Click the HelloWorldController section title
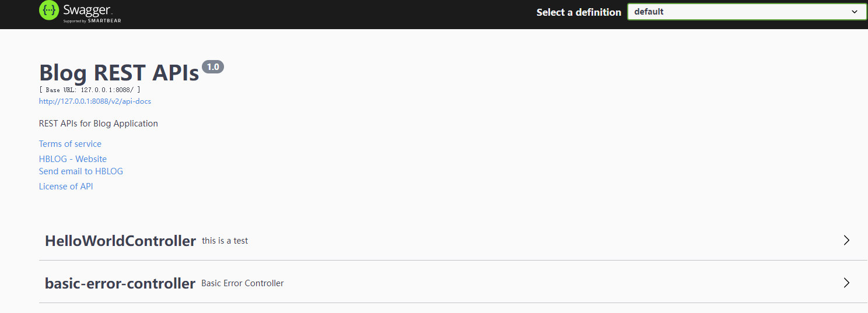Viewport: 868px width, 313px height. (x=120, y=241)
